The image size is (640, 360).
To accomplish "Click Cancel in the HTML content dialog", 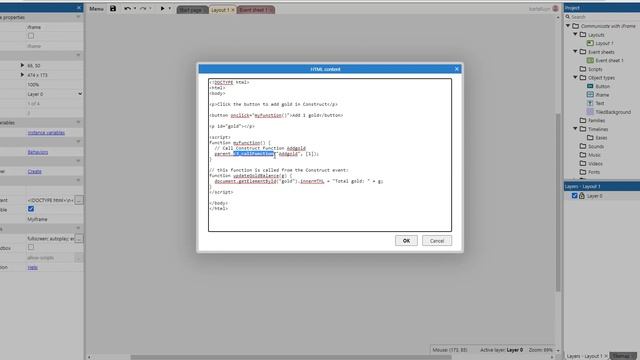I will click(437, 241).
